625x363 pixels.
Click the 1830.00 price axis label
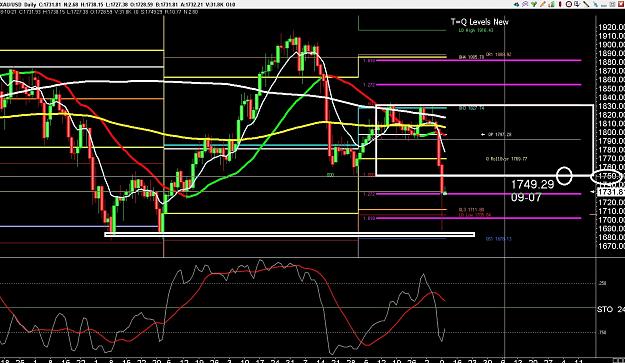(611, 106)
